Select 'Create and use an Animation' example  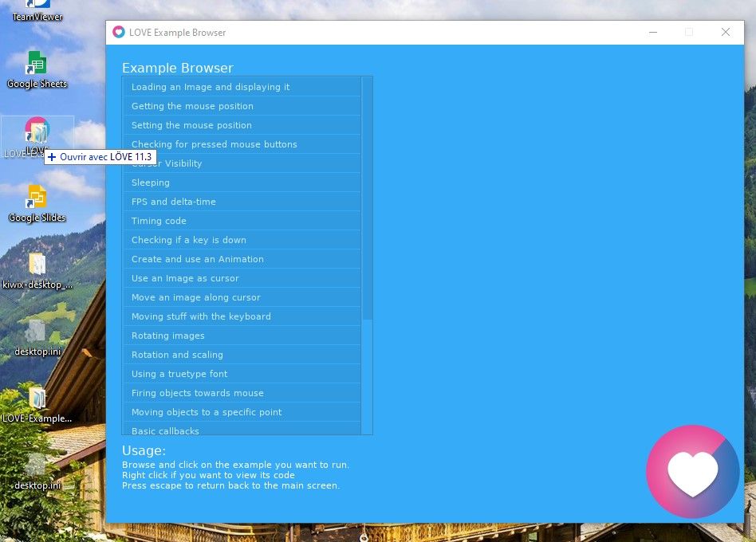pos(242,259)
